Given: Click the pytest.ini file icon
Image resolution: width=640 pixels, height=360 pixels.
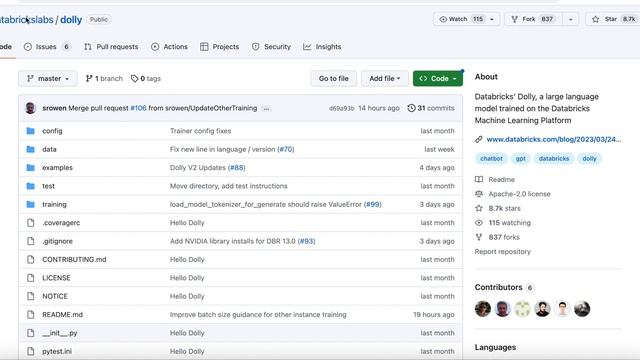Looking at the screenshot, I should coord(31,351).
